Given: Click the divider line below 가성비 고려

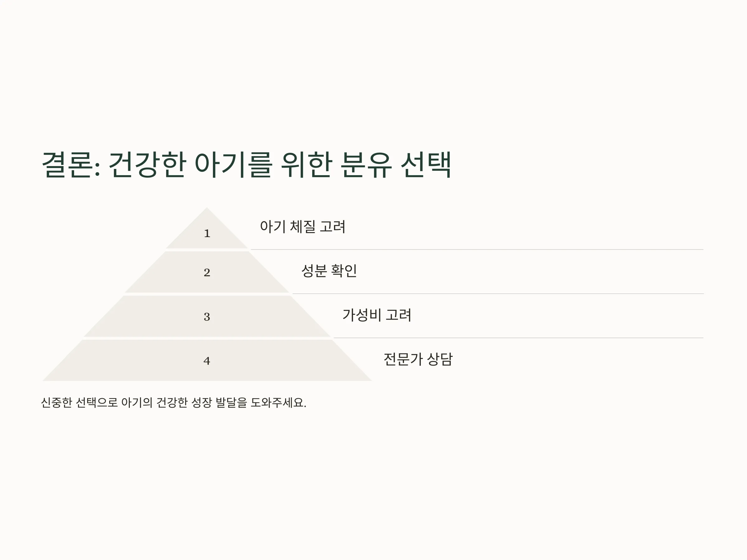Looking at the screenshot, I should click(x=518, y=338).
